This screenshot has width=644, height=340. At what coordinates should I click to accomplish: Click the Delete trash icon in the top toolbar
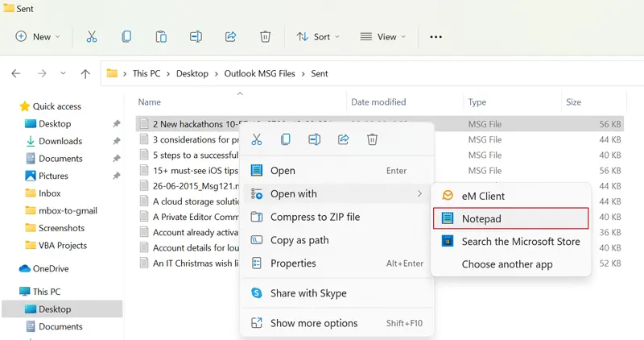click(266, 36)
